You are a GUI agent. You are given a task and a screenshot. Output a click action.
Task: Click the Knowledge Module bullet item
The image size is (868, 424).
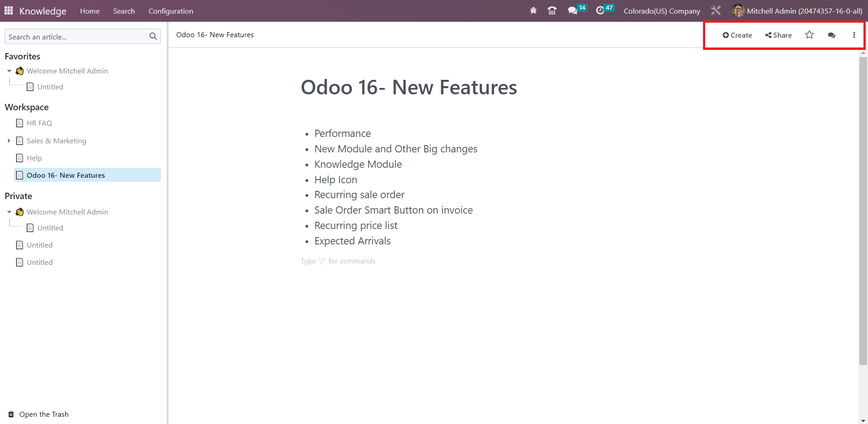pos(358,164)
